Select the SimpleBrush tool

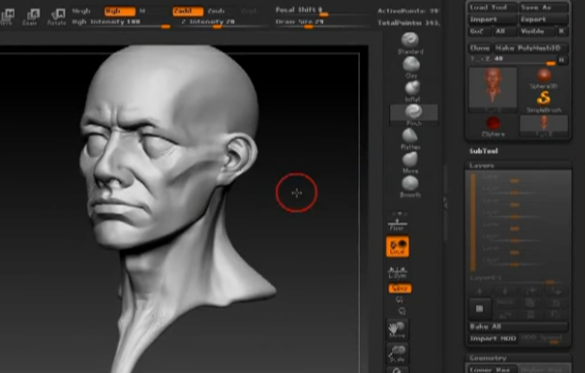pos(544,102)
